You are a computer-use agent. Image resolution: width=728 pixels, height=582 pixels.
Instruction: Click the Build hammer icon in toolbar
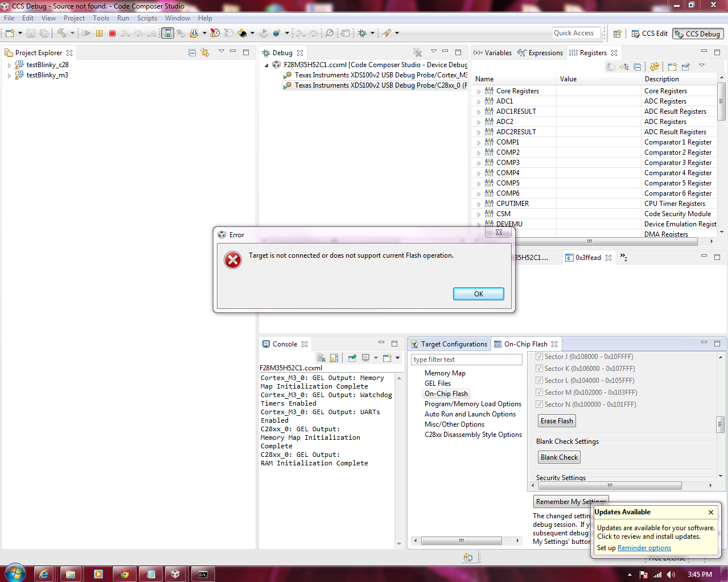coord(61,33)
